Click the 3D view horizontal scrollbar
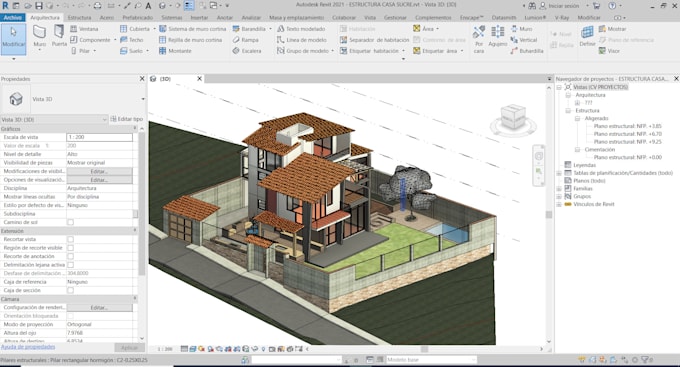Screen dimensions: 680x367 [x=424, y=349]
